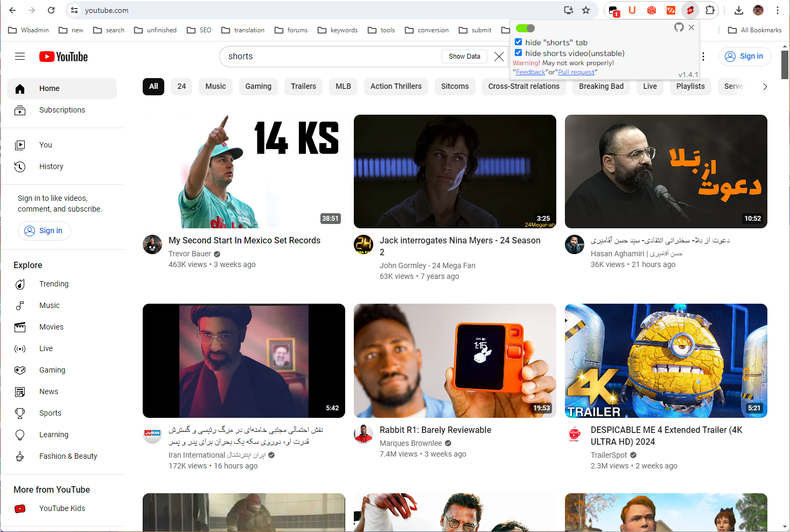Open the hamburger navigation menu
Screen dimensions: 790x532
(x=20, y=56)
